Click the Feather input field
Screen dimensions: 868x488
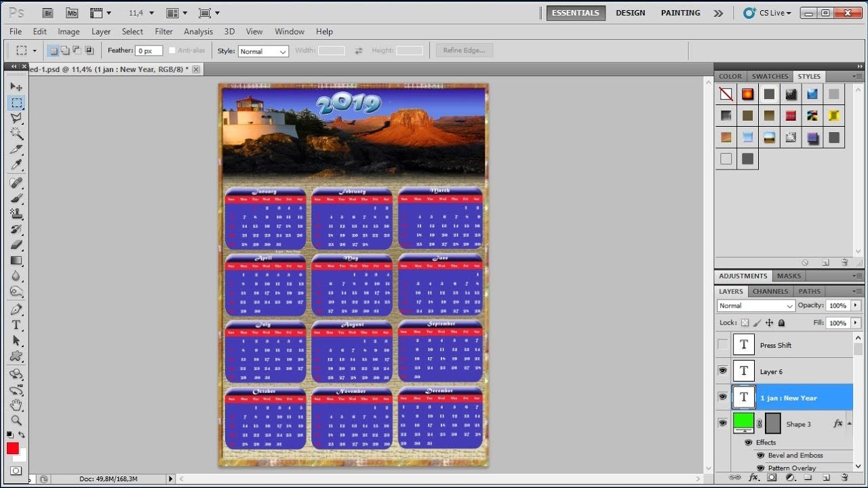pos(149,51)
